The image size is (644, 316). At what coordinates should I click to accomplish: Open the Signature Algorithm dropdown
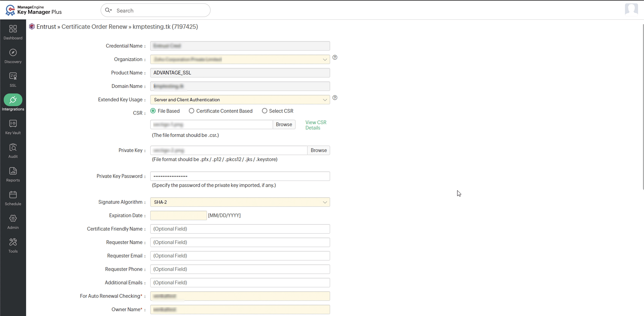pyautogui.click(x=240, y=202)
